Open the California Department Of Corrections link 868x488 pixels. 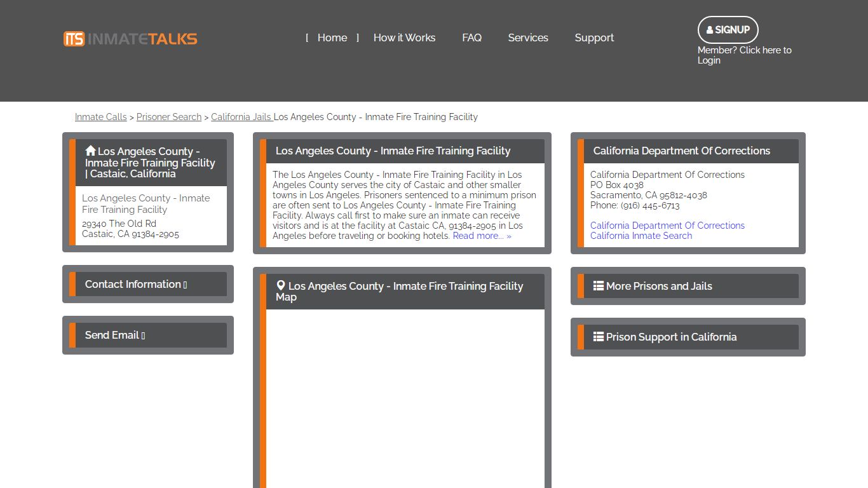[x=667, y=226]
